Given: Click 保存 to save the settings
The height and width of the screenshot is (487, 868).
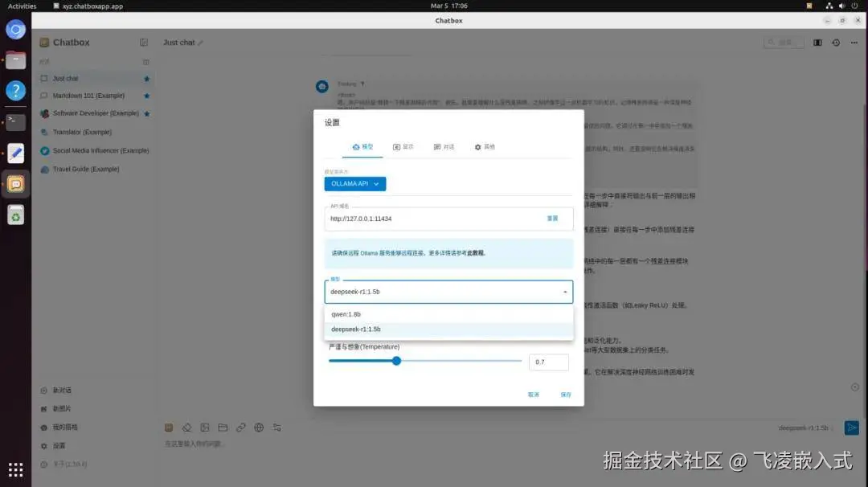Looking at the screenshot, I should pyautogui.click(x=566, y=395).
